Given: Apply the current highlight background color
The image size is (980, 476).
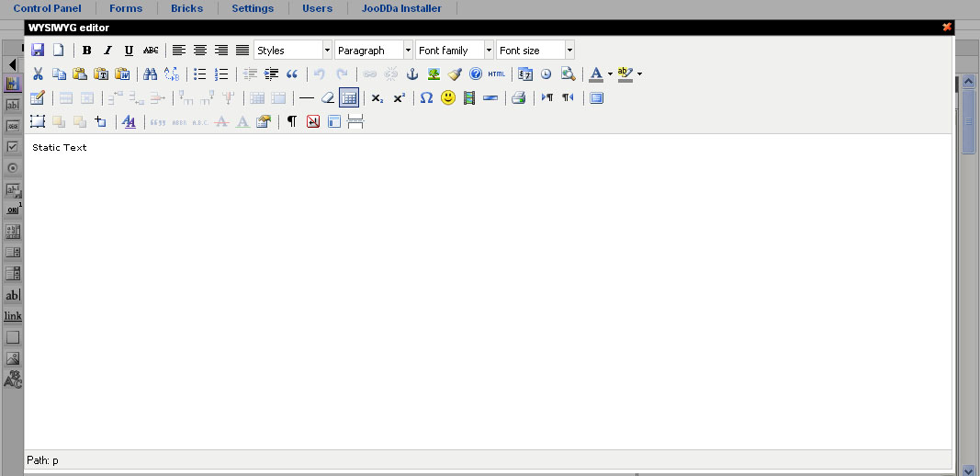Looking at the screenshot, I should tap(625, 74).
